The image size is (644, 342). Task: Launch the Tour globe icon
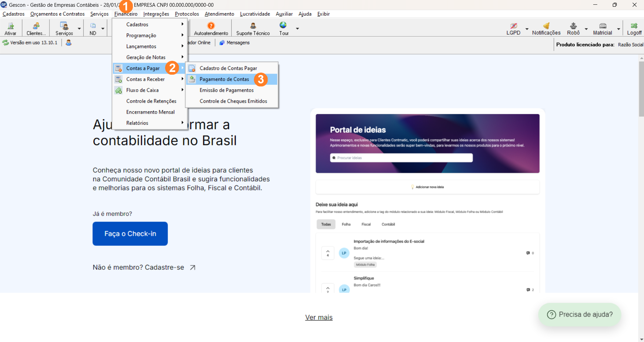(x=283, y=25)
